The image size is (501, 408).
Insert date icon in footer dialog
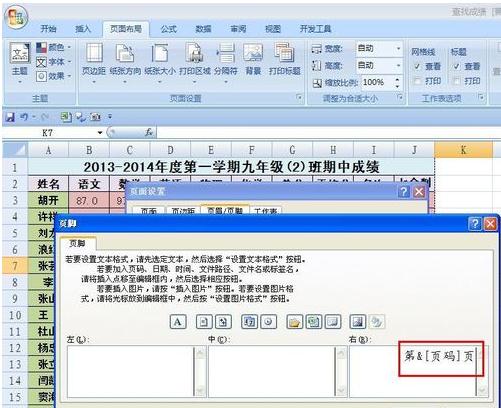pos(249,322)
